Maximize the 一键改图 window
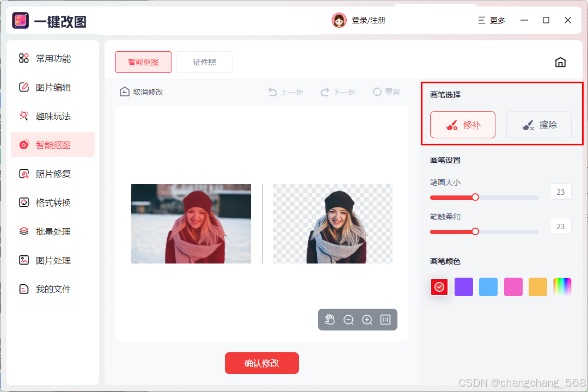The width and height of the screenshot is (588, 392). 546,20
